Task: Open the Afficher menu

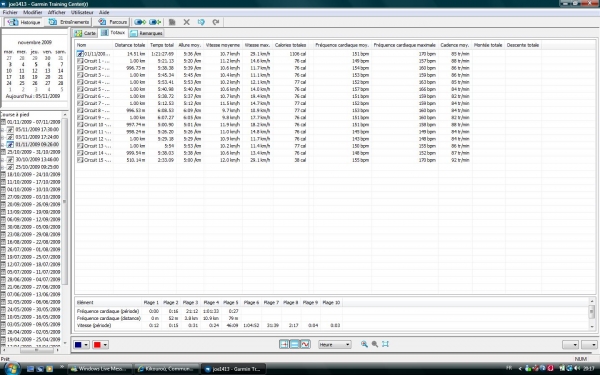Action: (x=56, y=12)
